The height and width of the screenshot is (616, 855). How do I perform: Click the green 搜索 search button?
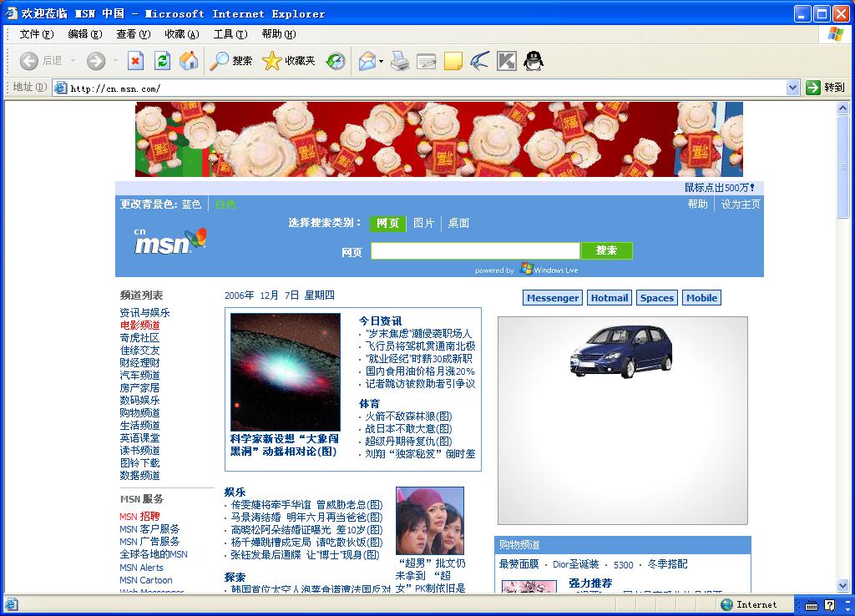tap(606, 250)
